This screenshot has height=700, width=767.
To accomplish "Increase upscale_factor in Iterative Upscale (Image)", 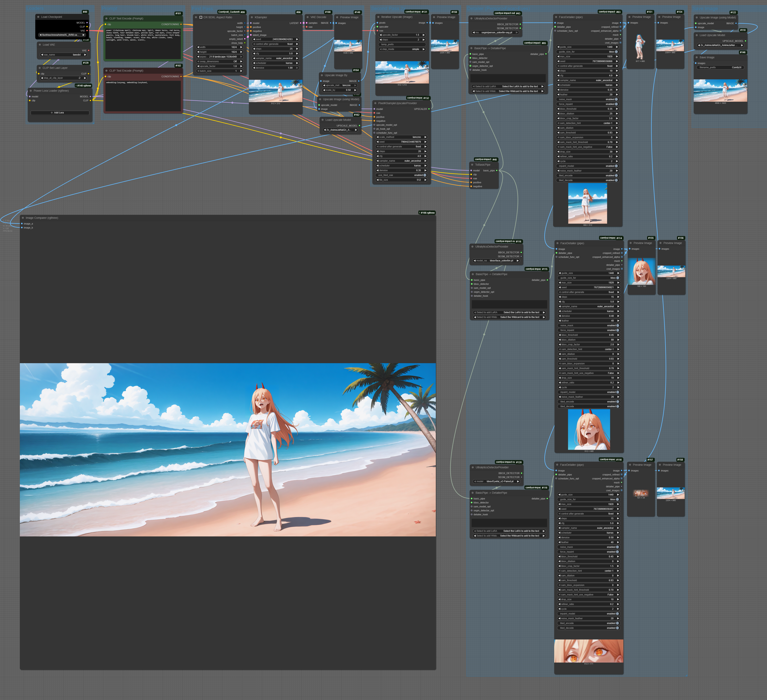I will 423,35.
